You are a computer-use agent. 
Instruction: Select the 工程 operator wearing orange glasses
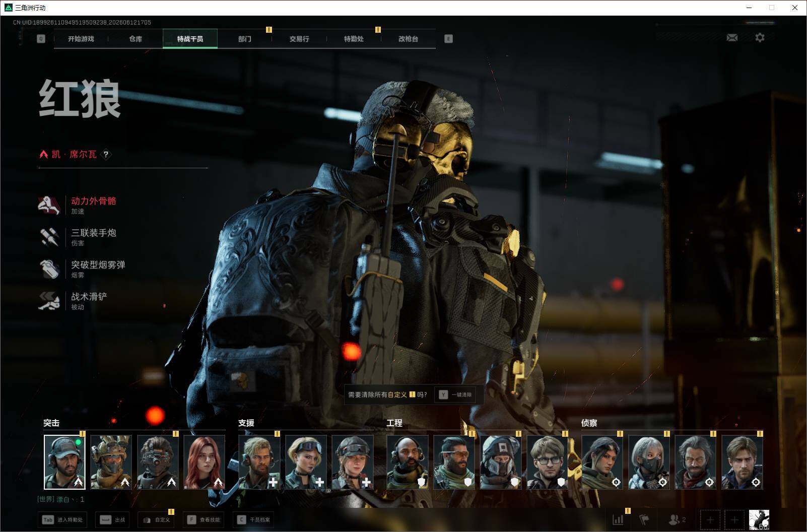tap(454, 462)
